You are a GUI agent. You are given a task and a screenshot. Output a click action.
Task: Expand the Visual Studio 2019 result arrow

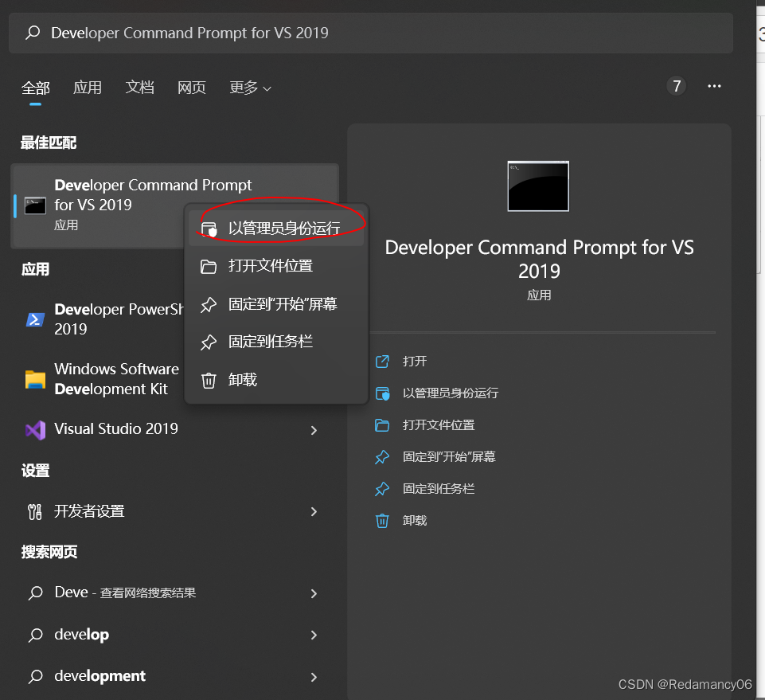[x=314, y=430]
